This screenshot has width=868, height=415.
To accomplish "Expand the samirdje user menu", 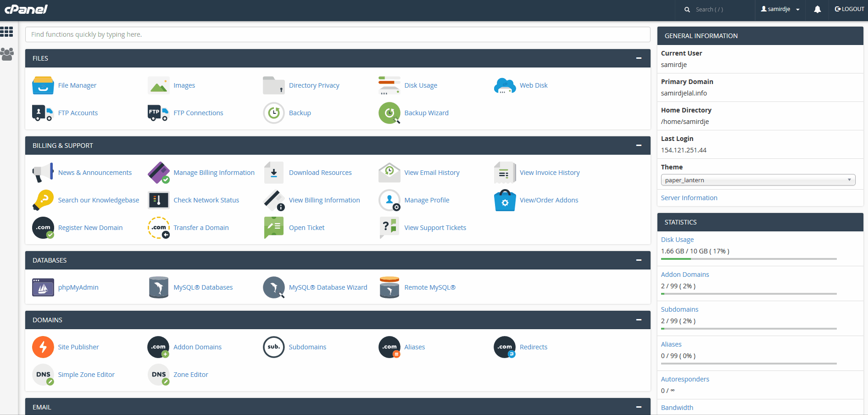I will click(780, 9).
